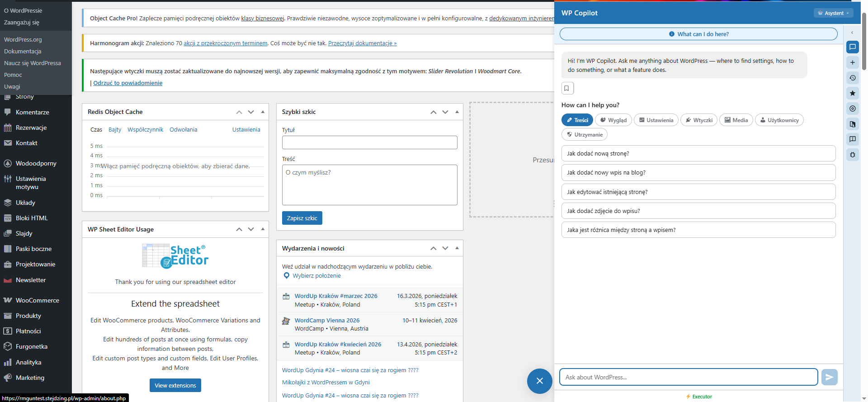Click the bookmark icon below the greeting message
This screenshot has width=868, height=402.
tap(567, 88)
